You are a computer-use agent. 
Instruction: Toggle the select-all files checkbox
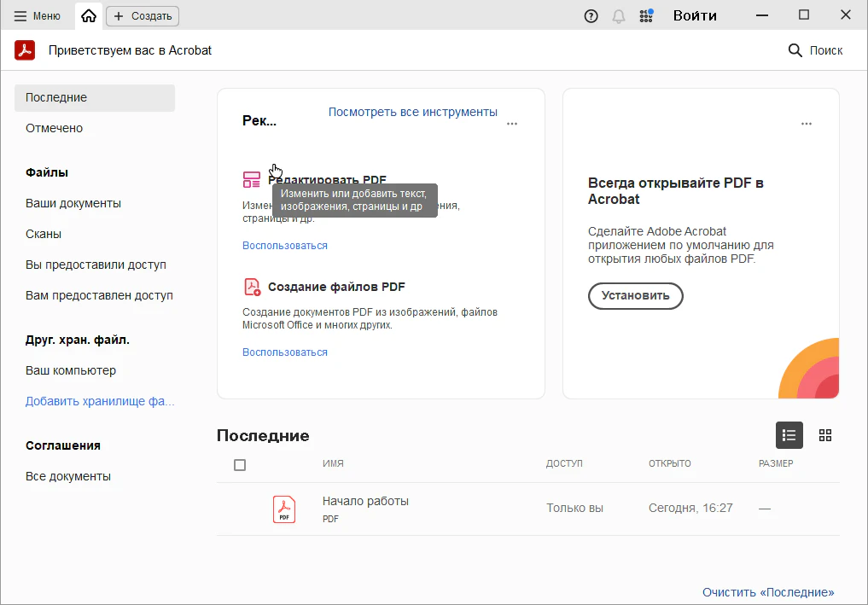[240, 465]
